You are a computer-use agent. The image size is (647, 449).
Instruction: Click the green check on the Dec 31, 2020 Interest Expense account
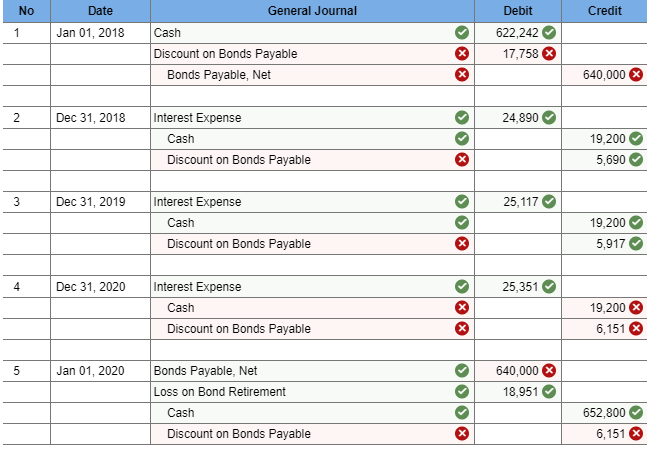click(x=462, y=286)
